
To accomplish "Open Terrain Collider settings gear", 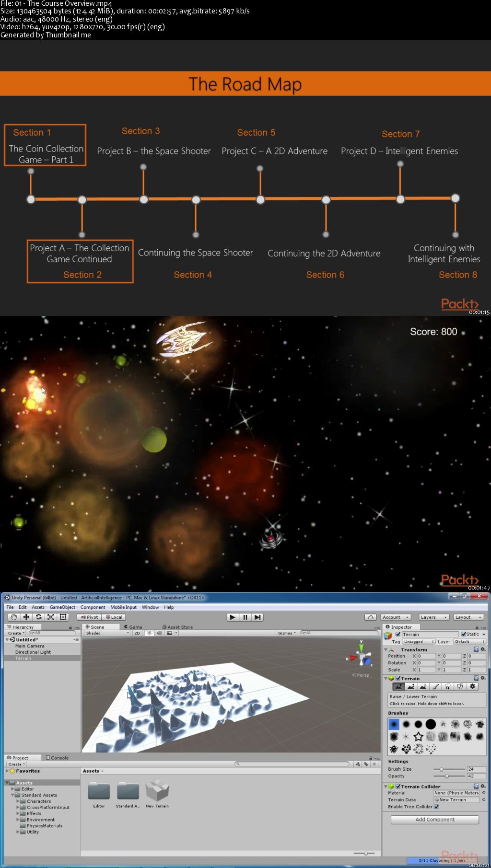I will [483, 786].
